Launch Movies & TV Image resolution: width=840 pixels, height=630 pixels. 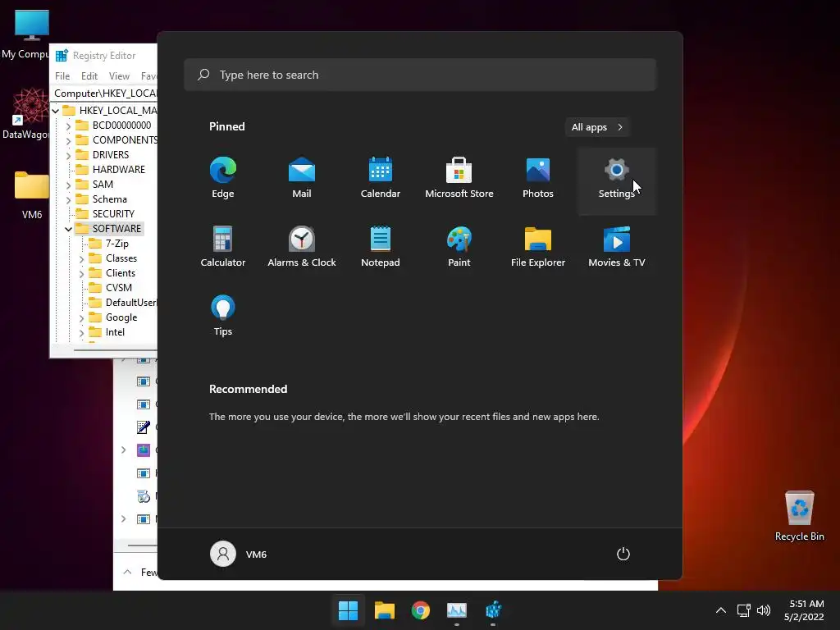[617, 247]
